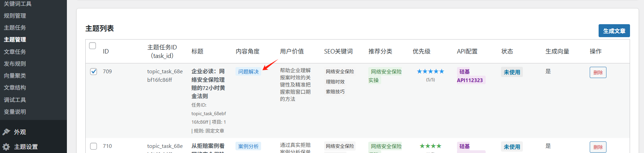Click the four-star rating of row 710

pos(430,146)
